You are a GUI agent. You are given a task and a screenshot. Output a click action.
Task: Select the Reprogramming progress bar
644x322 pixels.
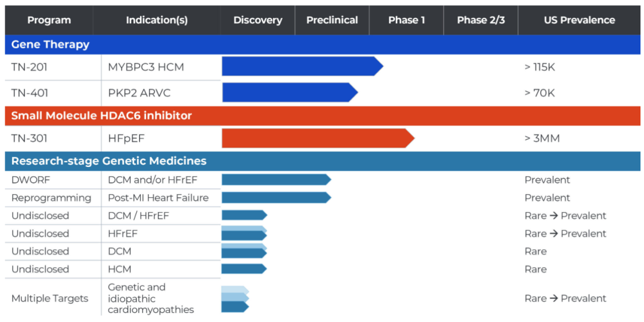point(277,197)
